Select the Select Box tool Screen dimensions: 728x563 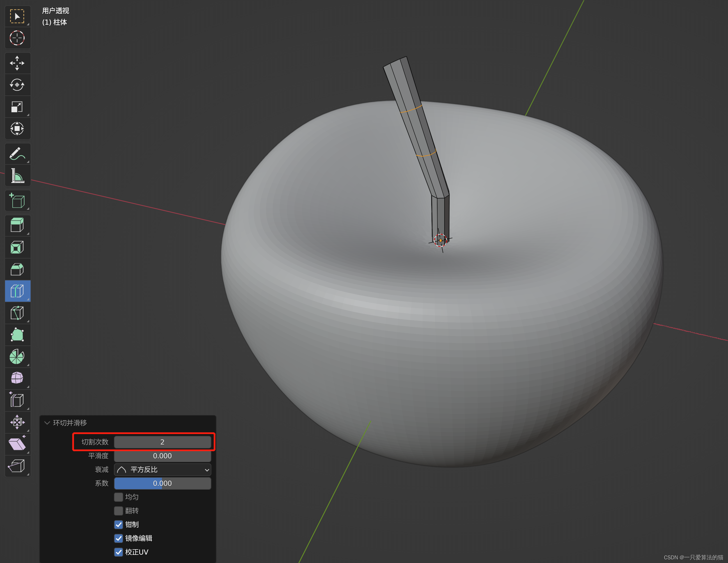(x=17, y=16)
